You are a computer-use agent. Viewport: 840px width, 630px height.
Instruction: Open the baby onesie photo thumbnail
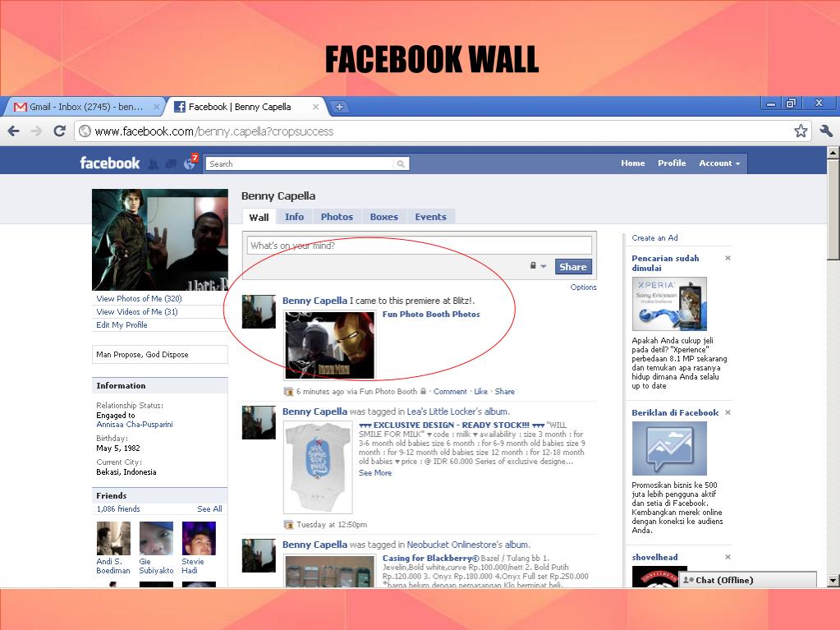[x=318, y=467]
